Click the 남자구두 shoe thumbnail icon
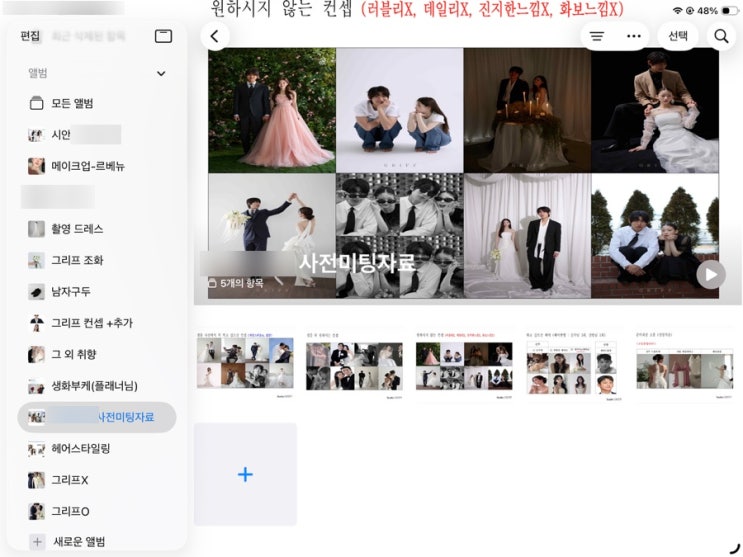Image resolution: width=743 pixels, height=557 pixels. 36,292
